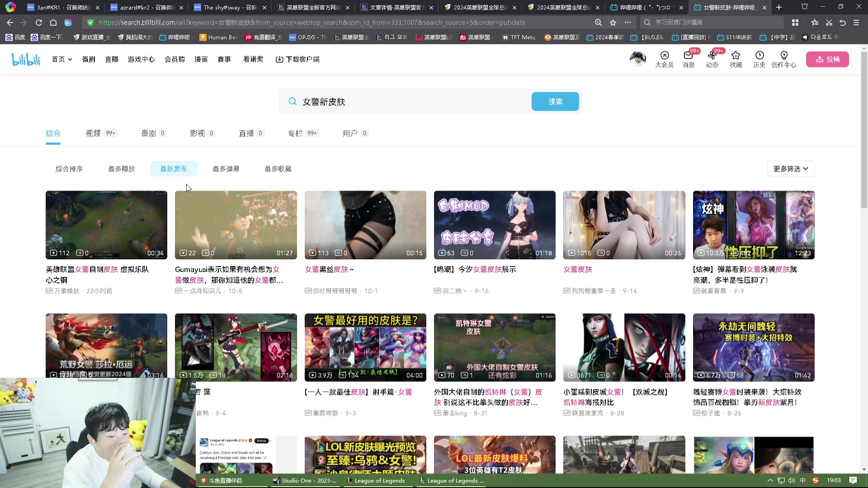Open the 永劫无间魏轻 video thumbnail
868x488 pixels.
(x=754, y=347)
